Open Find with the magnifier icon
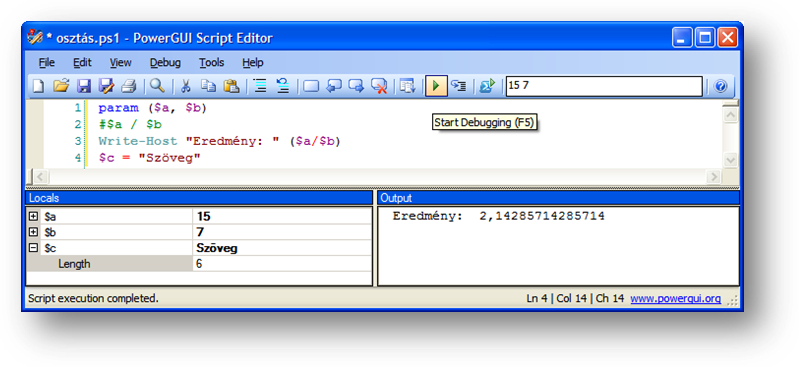Image resolution: width=799 pixels, height=367 pixels. click(x=157, y=86)
